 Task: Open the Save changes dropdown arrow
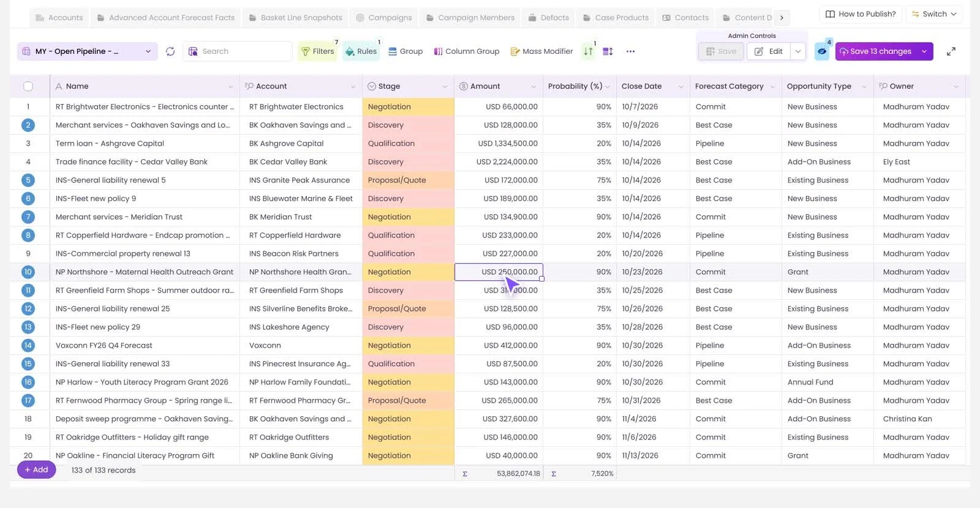924,51
